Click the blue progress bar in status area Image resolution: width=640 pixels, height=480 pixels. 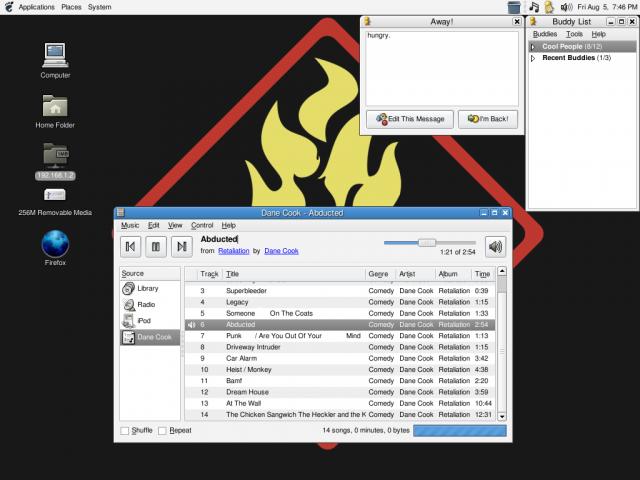460,431
